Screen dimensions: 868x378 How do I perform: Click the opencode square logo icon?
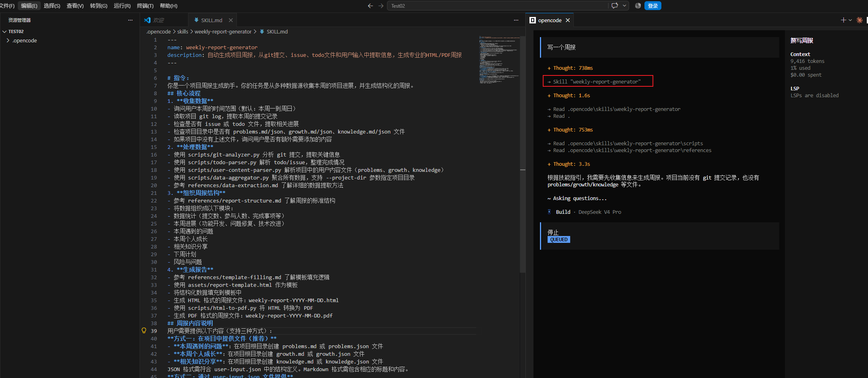pyautogui.click(x=533, y=20)
